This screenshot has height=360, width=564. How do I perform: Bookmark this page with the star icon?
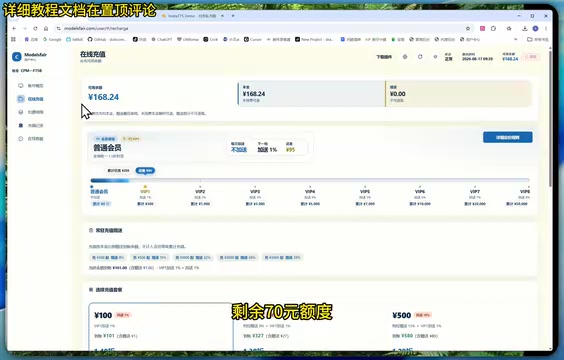point(468,28)
